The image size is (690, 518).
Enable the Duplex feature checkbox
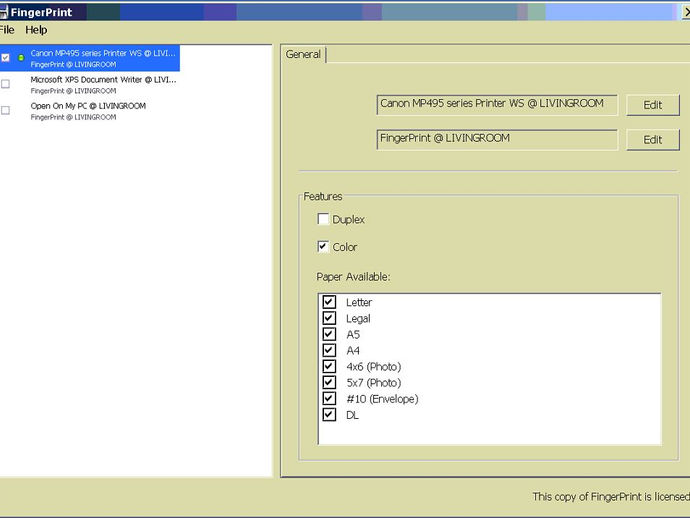click(323, 219)
